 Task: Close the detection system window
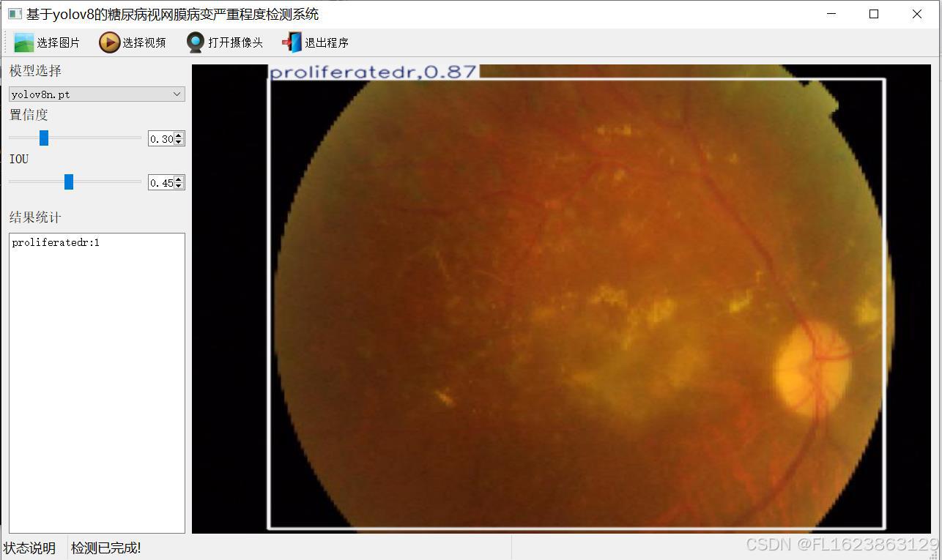[916, 14]
